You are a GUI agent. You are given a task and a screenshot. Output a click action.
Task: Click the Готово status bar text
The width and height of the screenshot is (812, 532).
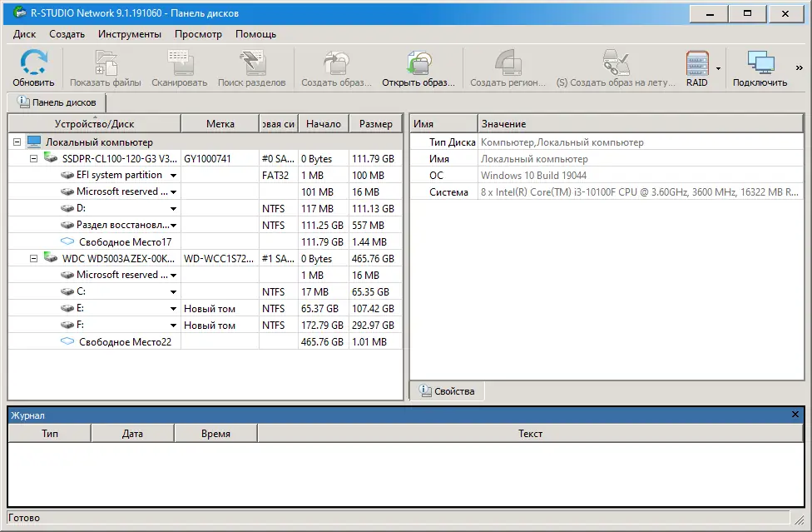[24, 518]
